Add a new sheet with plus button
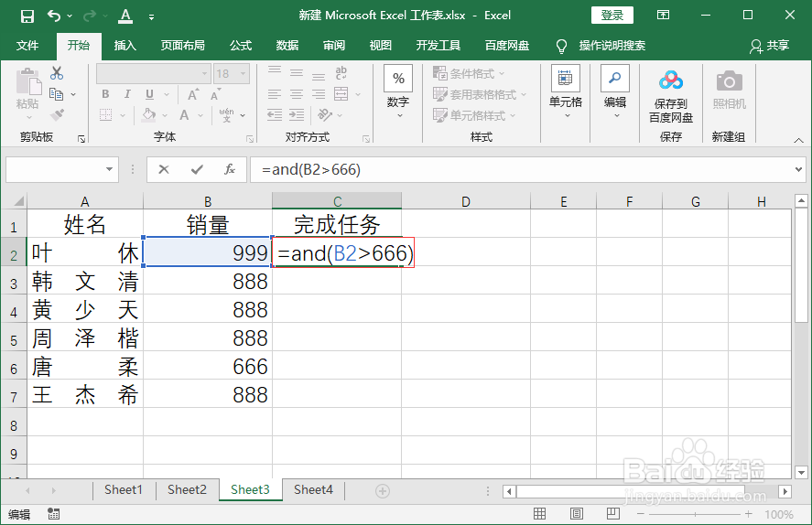 pos(383,491)
